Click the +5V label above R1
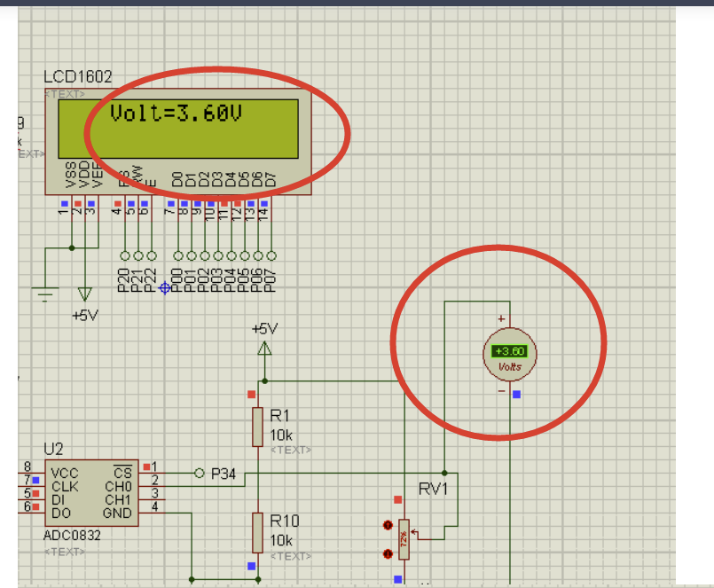 (x=264, y=329)
